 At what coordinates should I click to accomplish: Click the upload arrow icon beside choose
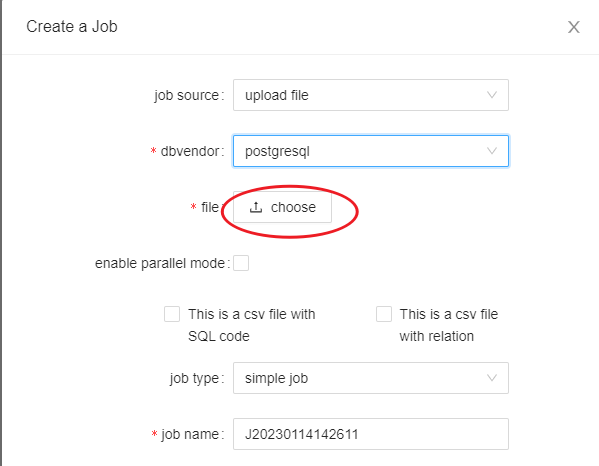click(256, 207)
